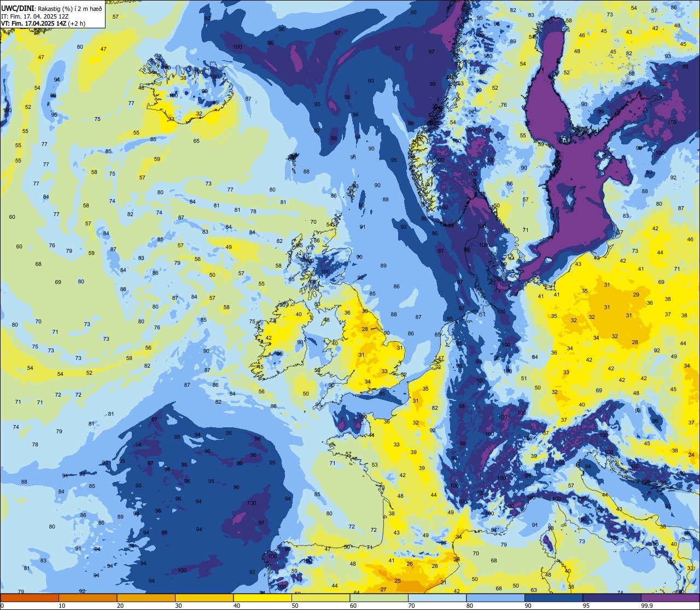Click the "90" tick label under the legend
The height and width of the screenshot is (610, 700).
[x=528, y=606]
